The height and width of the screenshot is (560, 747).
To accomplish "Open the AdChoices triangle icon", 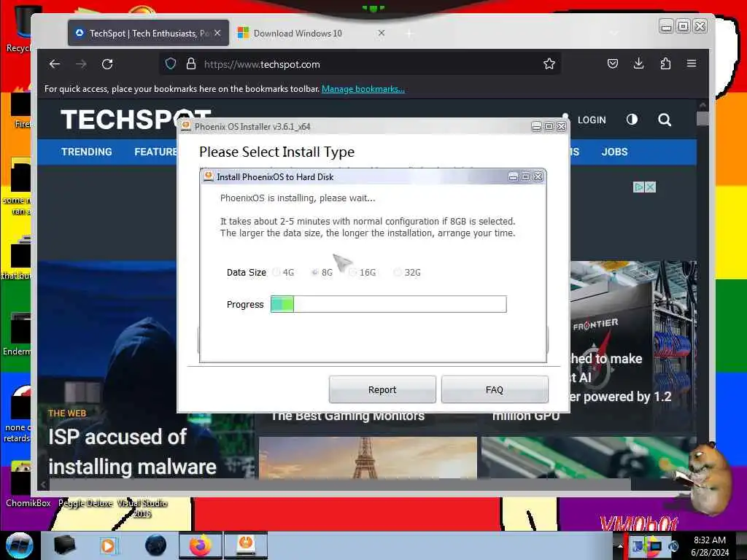I will (638, 187).
